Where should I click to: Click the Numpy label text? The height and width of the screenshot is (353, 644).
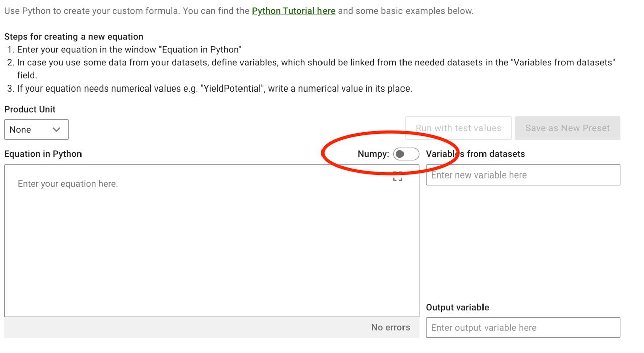click(373, 154)
